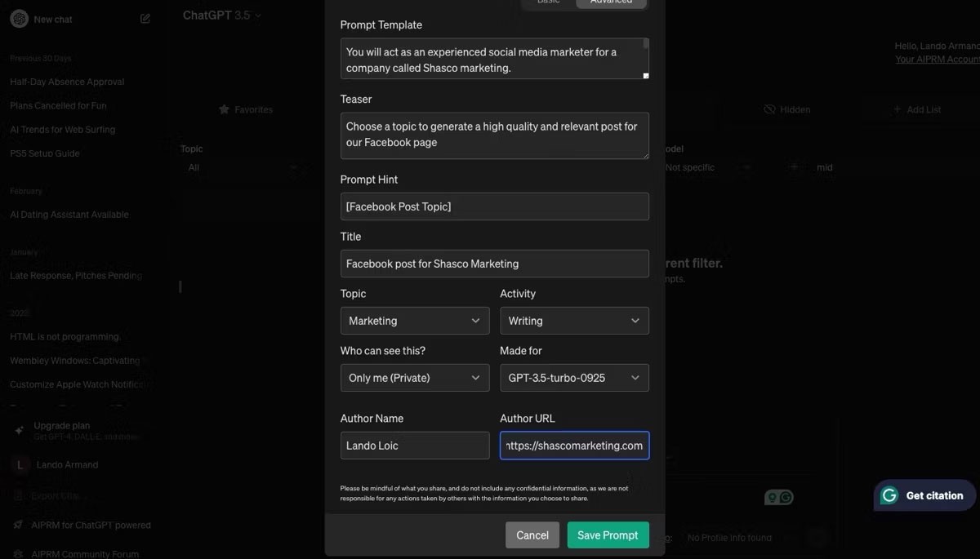Expand the Activity dropdown showing Writing
The width and height of the screenshot is (980, 559).
(x=574, y=321)
